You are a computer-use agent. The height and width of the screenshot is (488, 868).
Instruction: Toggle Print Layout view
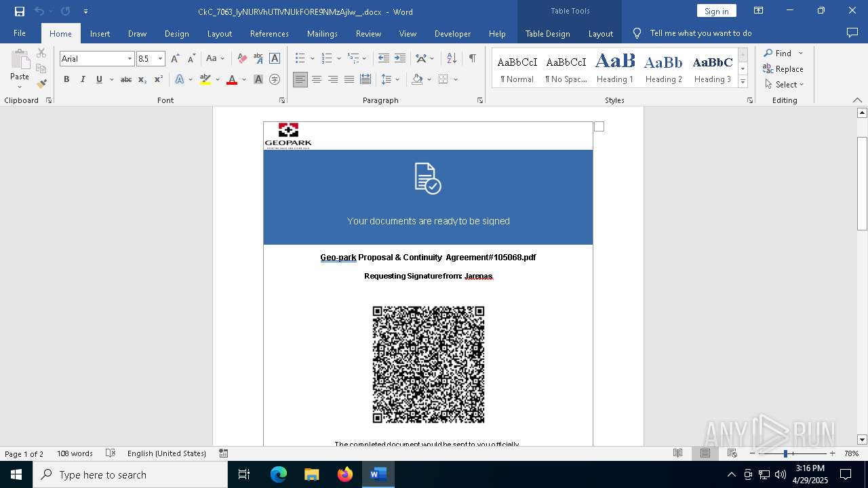coord(705,453)
